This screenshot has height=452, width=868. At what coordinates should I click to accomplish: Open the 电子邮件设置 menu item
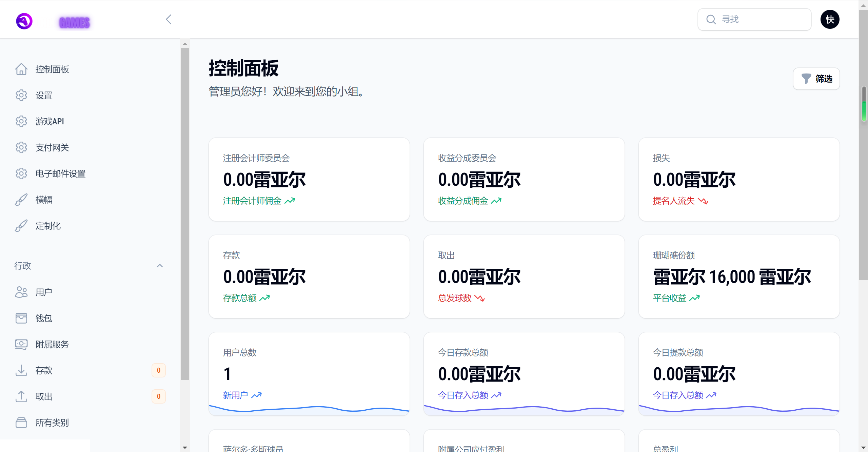point(60,173)
